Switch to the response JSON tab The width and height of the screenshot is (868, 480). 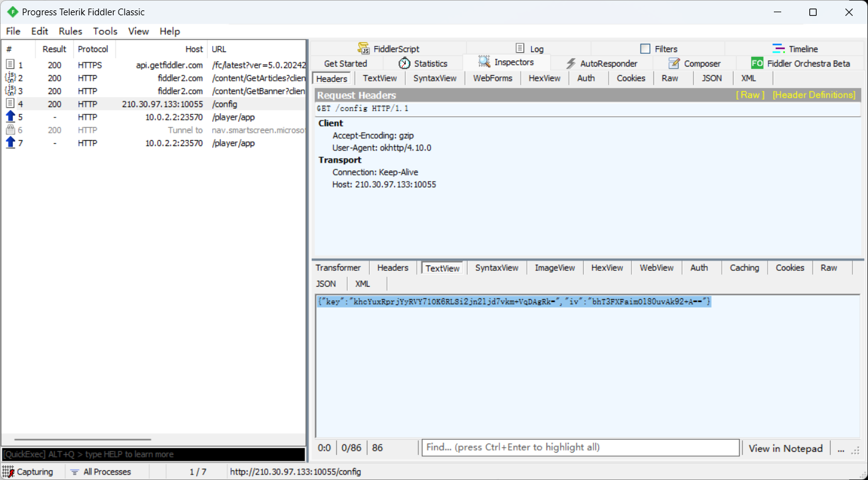(326, 284)
